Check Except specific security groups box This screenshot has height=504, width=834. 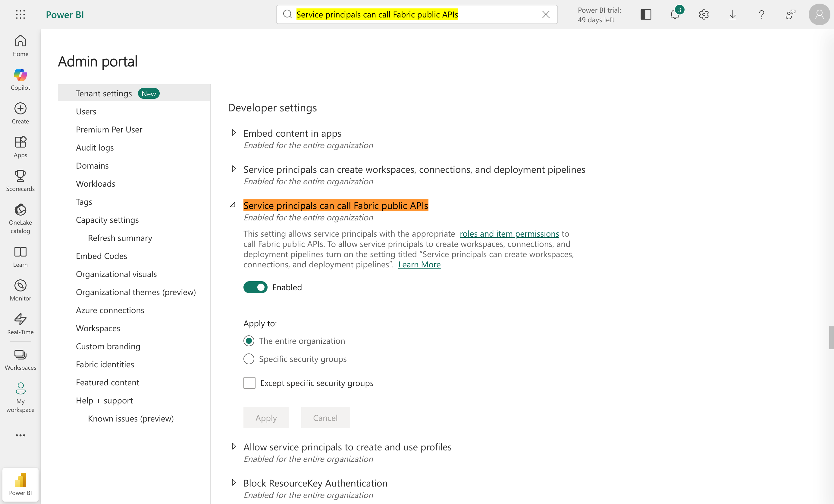click(249, 383)
